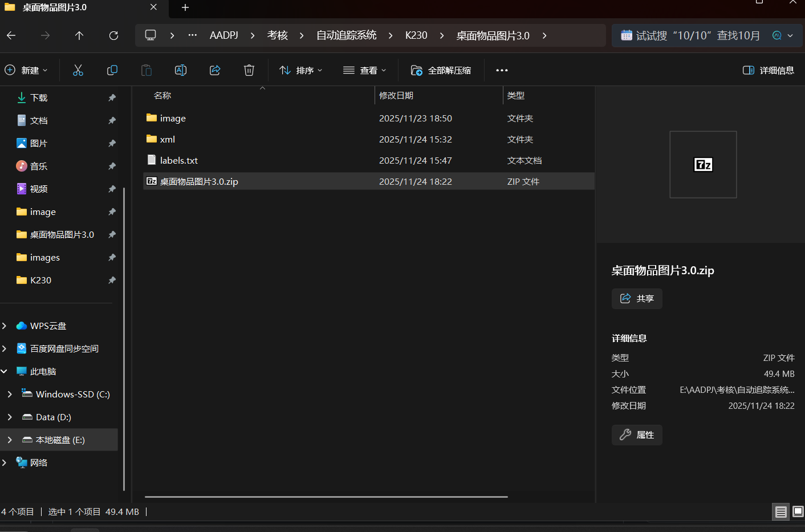The width and height of the screenshot is (805, 532).
Task: Expand the Windows-SSD (C:) drive tree
Action: 10,394
